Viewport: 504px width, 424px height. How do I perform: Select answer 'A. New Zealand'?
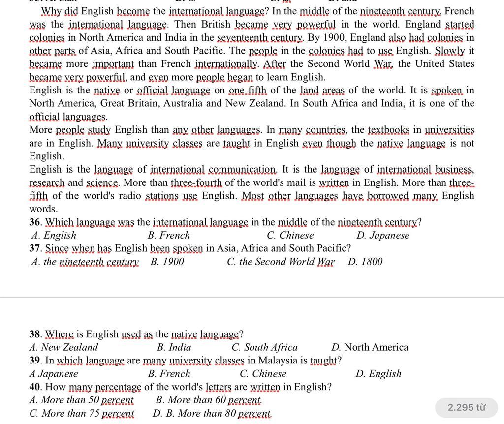tap(63, 347)
